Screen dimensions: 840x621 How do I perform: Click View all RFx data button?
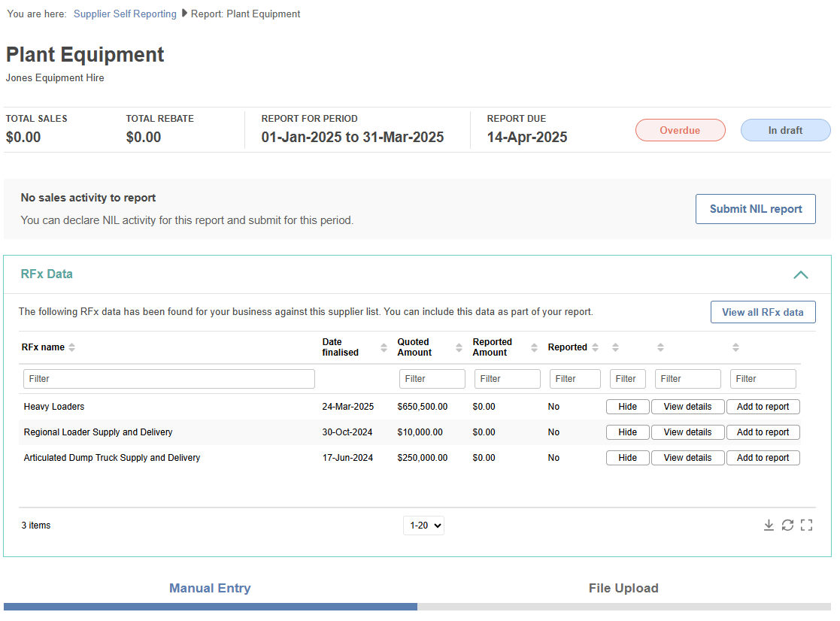[x=763, y=312]
